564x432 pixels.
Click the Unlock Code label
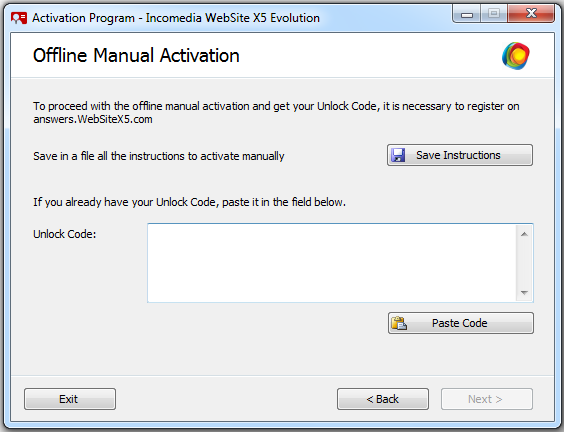65,234
